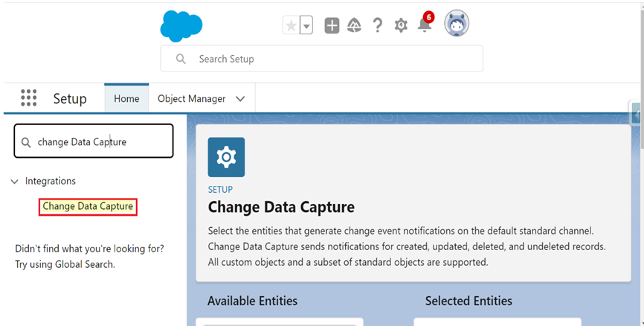Viewport: 644px width, 326px height.
Task: Open Change Data Capture in the sidebar
Action: 88,206
